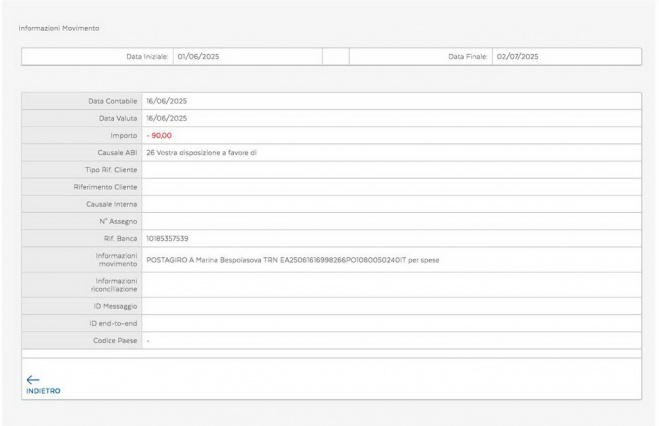Click the empty Tipo Rif. Cliente cell
Screen dimensions: 659x426
click(x=390, y=170)
